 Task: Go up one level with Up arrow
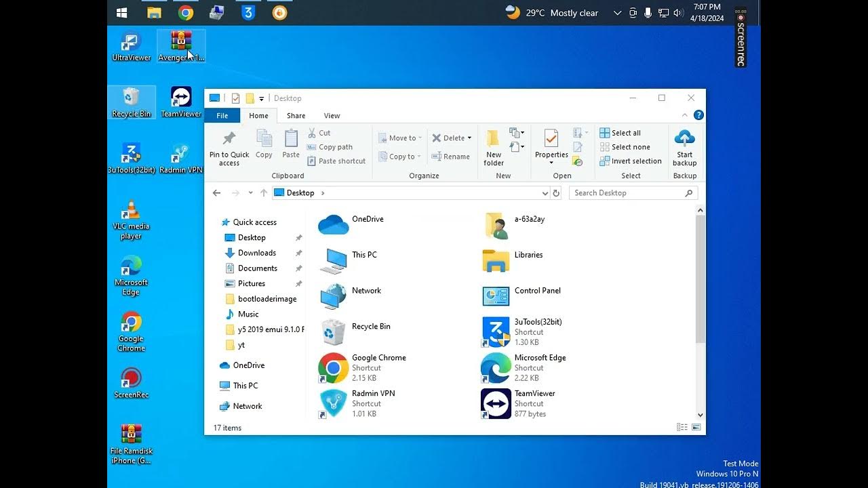point(264,193)
